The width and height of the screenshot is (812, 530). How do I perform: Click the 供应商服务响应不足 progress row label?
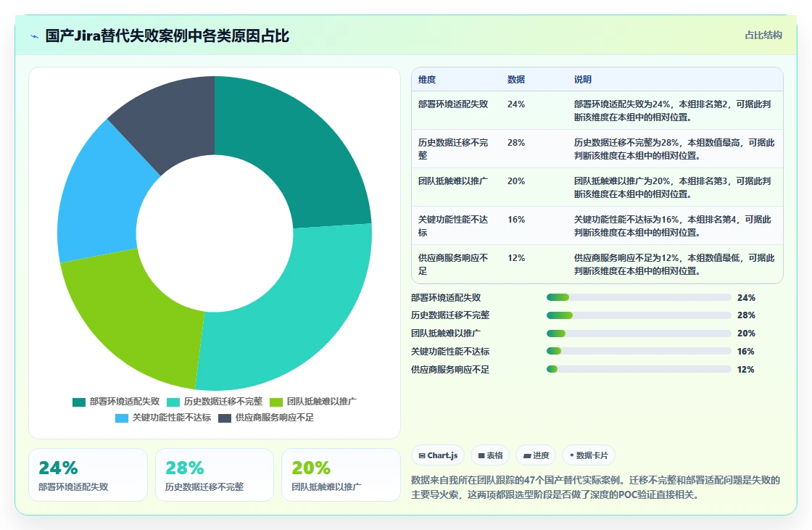tap(450, 369)
